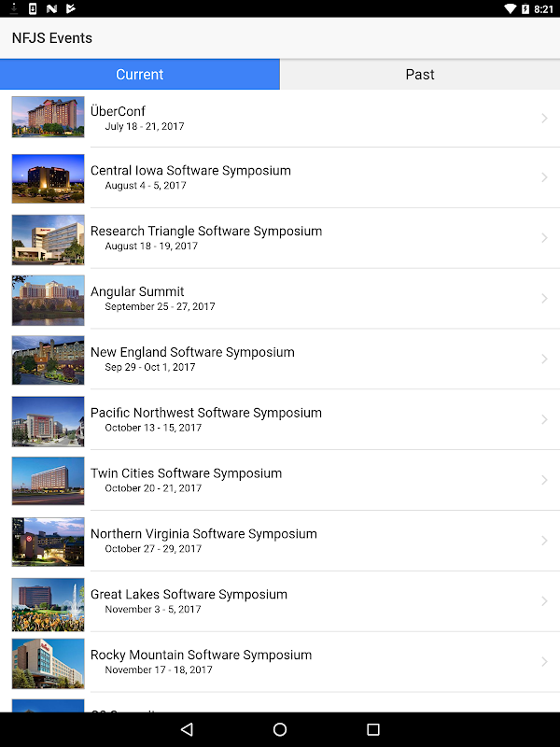Tap the Android Recent Apps button

(373, 729)
